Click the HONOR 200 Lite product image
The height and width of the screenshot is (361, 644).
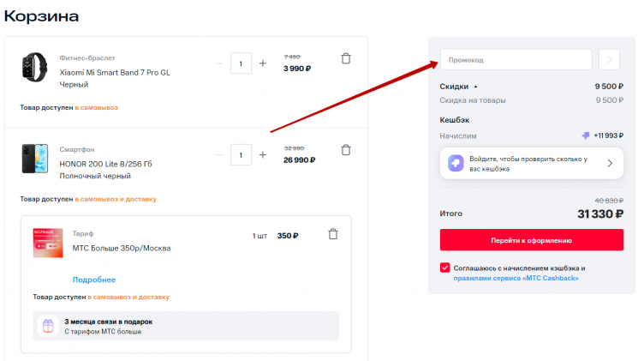click(35, 159)
